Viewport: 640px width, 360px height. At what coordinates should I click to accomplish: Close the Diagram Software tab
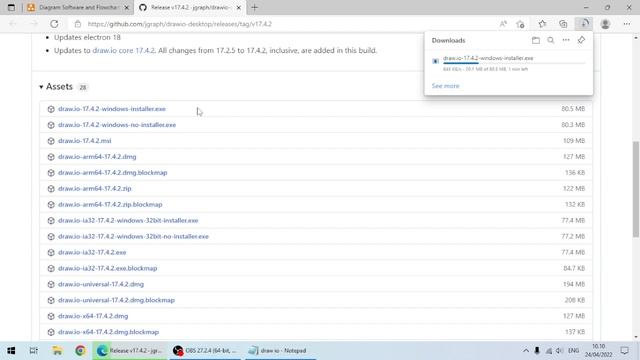tap(127, 7)
